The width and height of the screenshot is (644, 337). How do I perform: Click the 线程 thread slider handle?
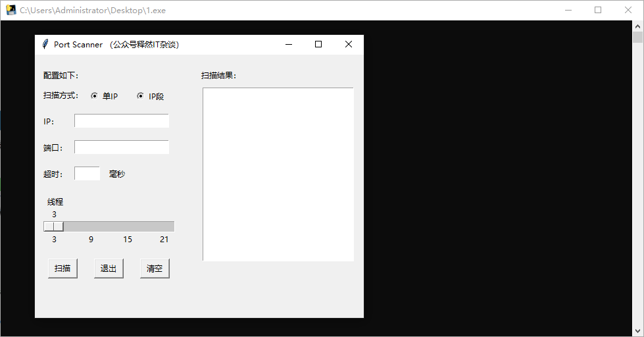tap(53, 226)
